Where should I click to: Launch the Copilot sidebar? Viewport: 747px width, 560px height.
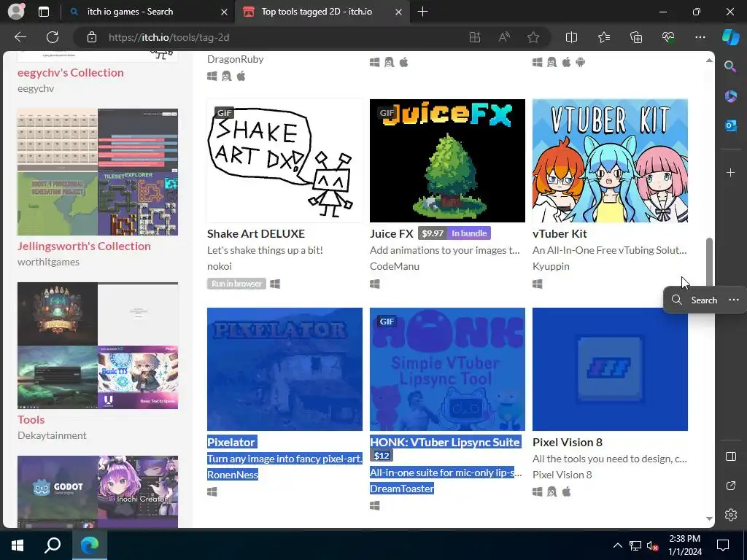[730, 37]
